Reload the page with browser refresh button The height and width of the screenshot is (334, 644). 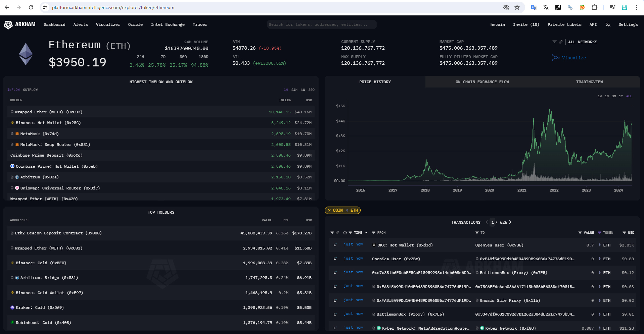(31, 7)
